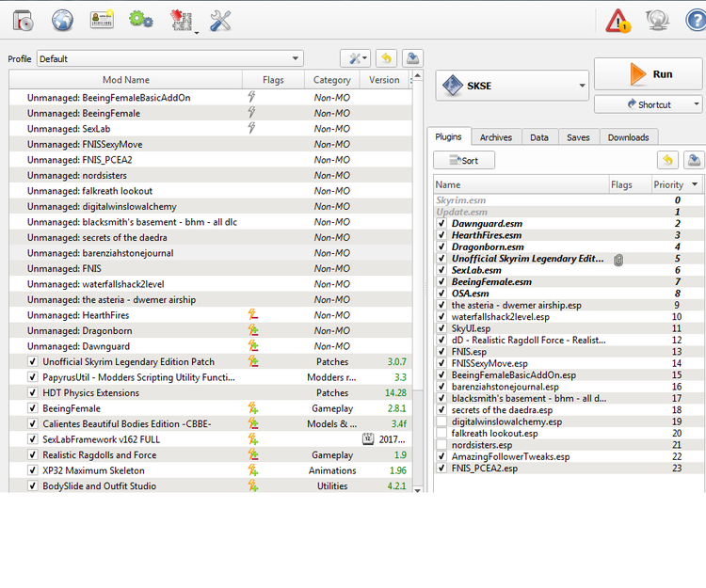The image size is (706, 588).
Task: Open the blue Help question icon
Action: pyautogui.click(x=696, y=21)
